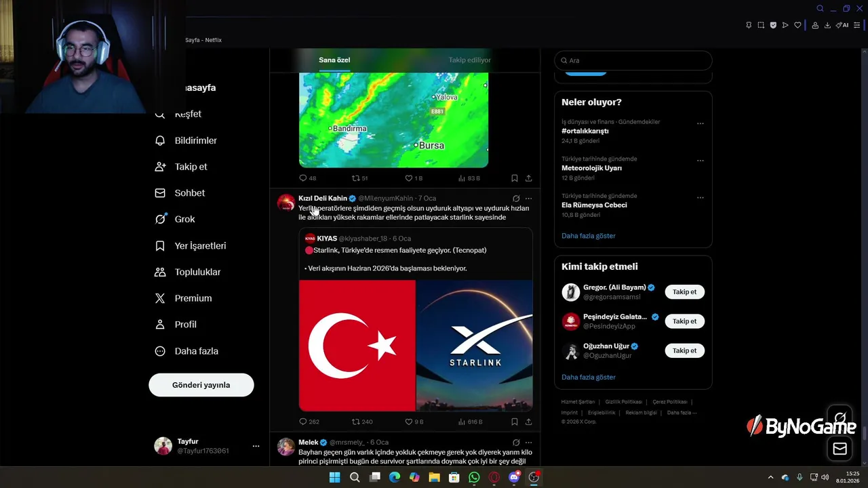Click browser heart bookmark icon
The width and height of the screenshot is (868, 488).
797,25
